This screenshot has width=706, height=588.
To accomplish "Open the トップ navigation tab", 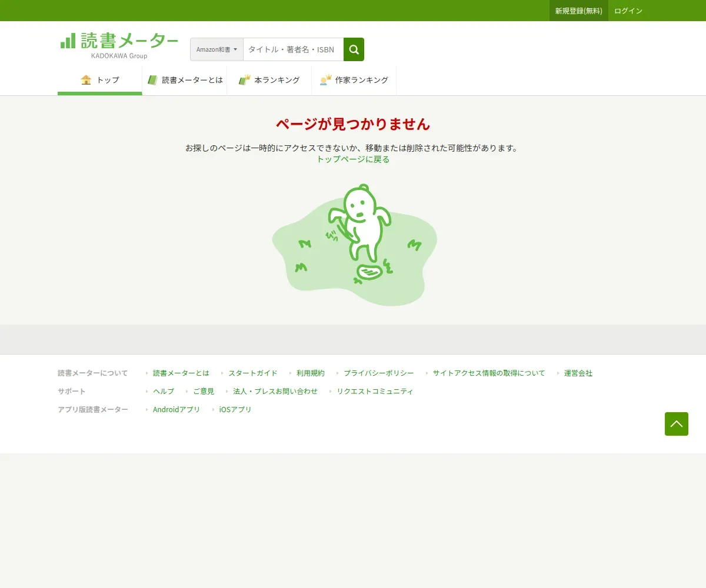I will [x=100, y=80].
